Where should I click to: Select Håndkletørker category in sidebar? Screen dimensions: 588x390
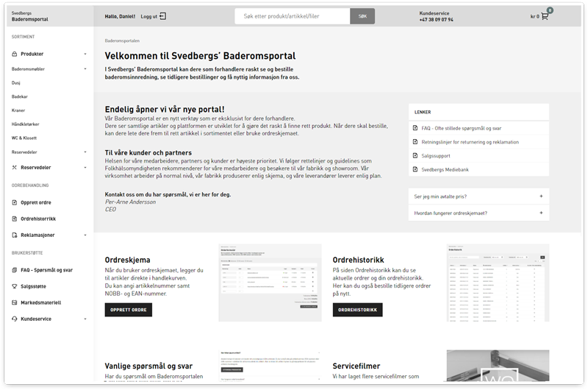point(25,124)
